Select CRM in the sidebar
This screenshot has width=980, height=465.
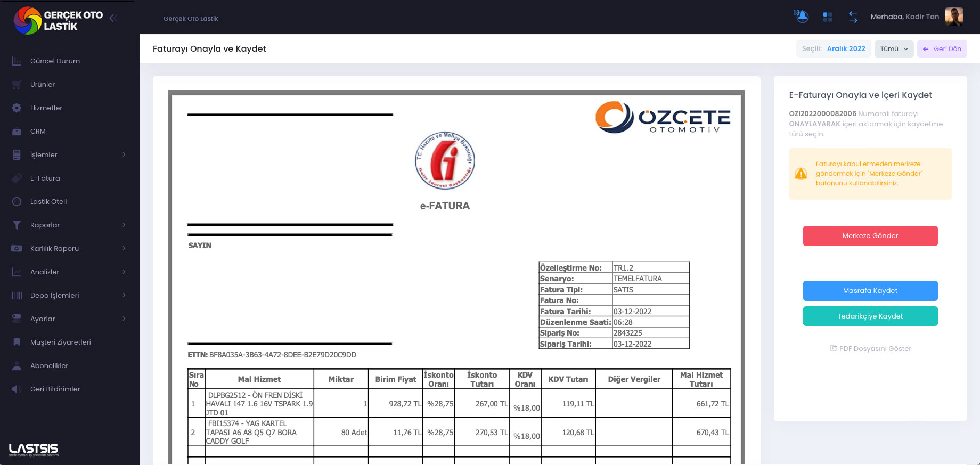[38, 131]
